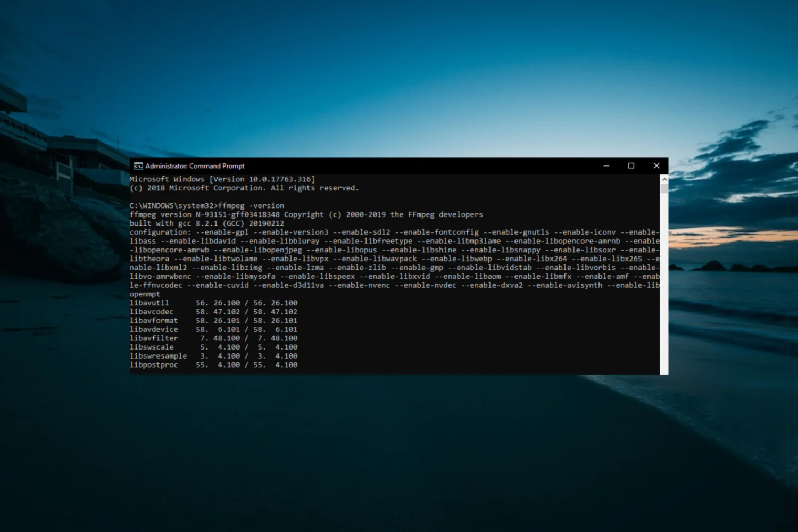Click the scrollbar down arrow
798x532 pixels.
[x=663, y=370]
